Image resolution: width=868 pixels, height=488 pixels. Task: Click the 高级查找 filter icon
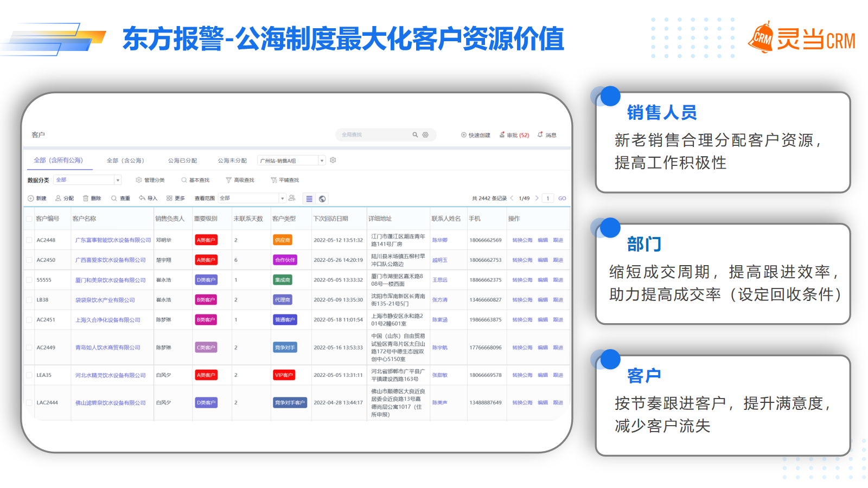pos(228,180)
